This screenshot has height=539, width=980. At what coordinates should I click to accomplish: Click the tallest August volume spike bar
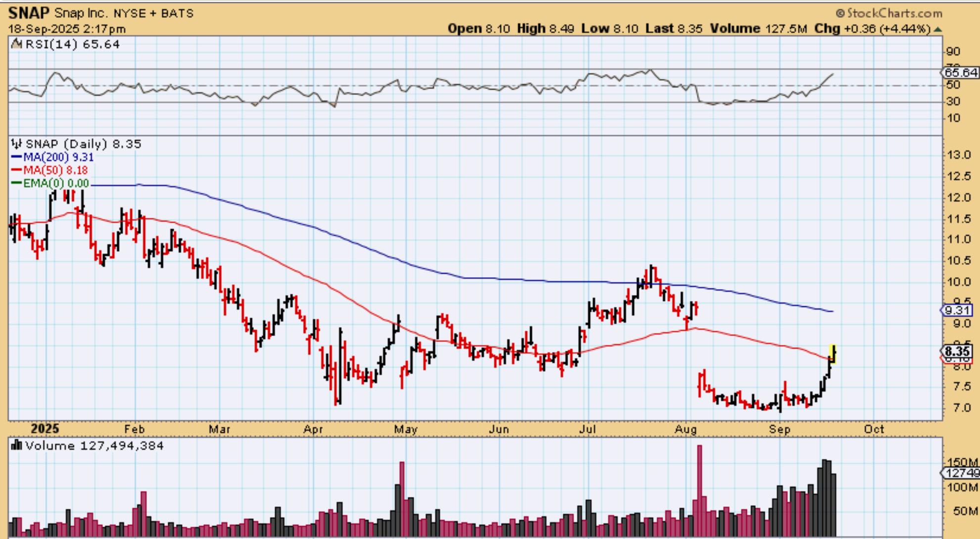pos(699,490)
